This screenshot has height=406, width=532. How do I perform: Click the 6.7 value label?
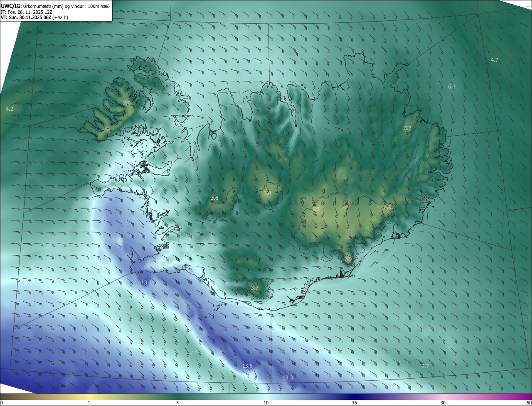[425, 366]
